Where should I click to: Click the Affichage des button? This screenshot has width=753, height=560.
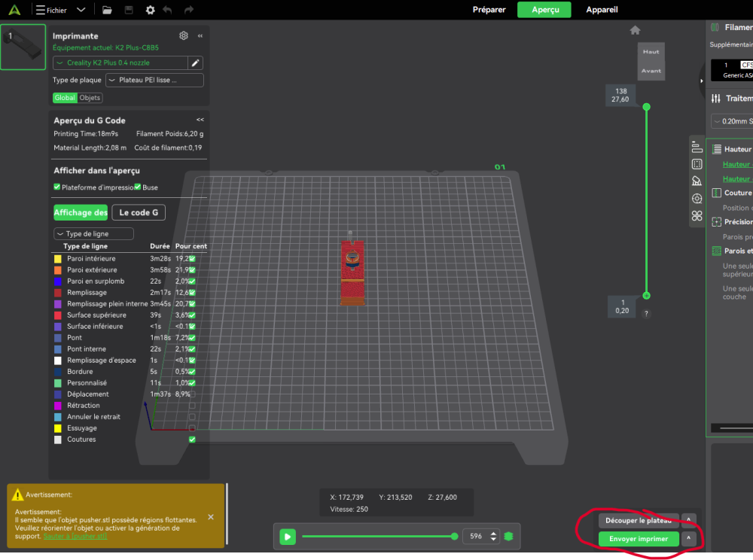coord(81,212)
